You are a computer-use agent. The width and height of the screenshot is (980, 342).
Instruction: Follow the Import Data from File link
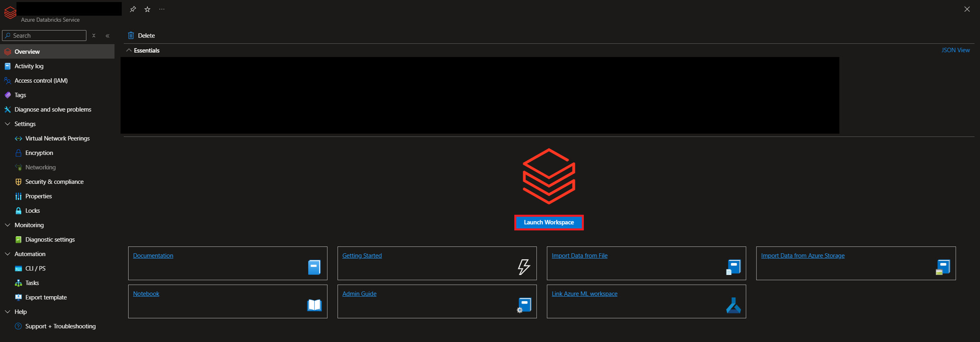(x=579, y=256)
